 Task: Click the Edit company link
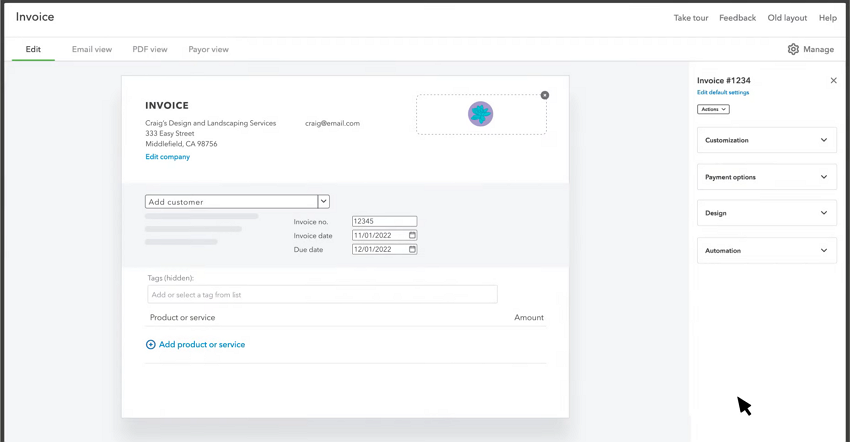(167, 157)
